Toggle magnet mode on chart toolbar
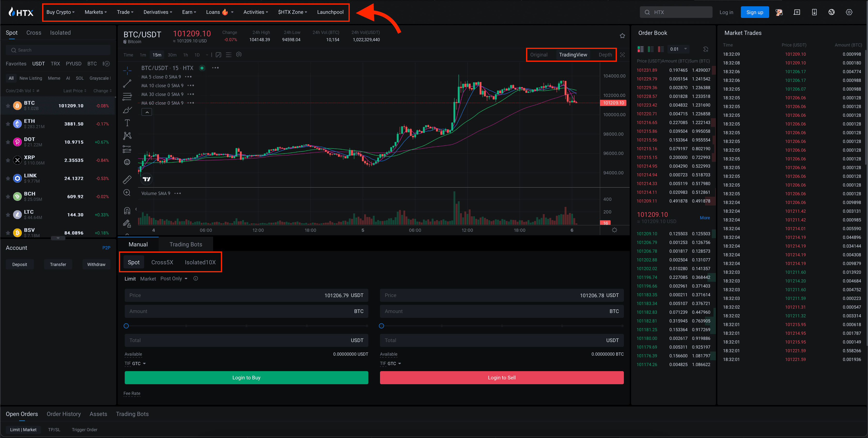 127,211
